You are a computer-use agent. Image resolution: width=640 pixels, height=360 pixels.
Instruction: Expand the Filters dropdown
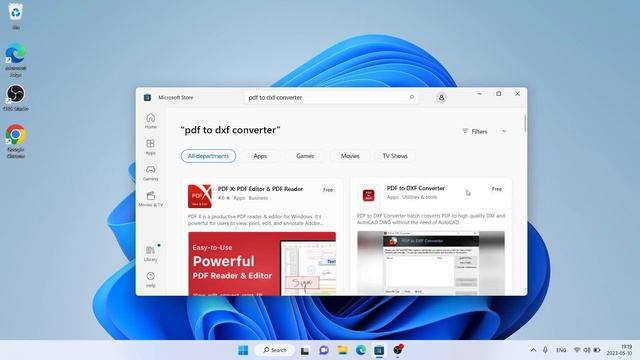(x=484, y=131)
